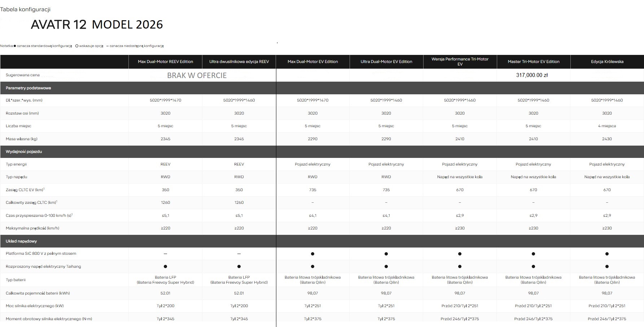
Task: Click Taihang drive dot for Max Dual-Motor REEV
Action: coord(165,267)
